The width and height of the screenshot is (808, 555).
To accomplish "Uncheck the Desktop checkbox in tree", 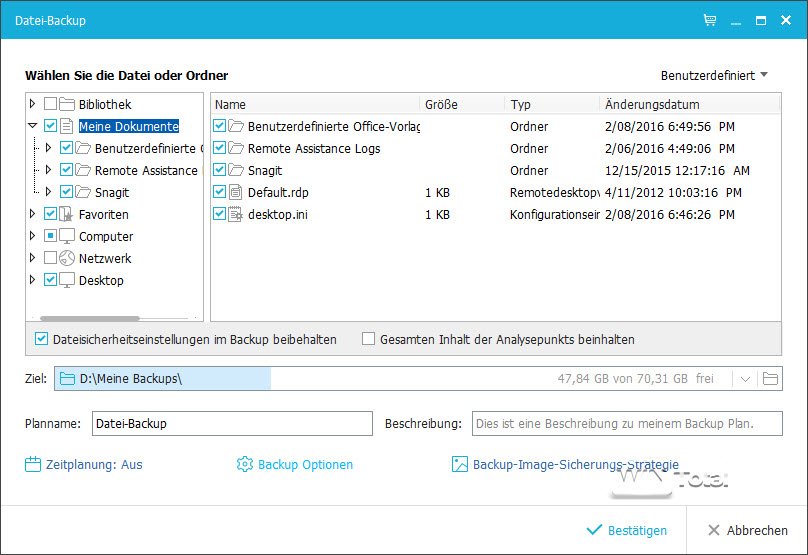I will pyautogui.click(x=50, y=280).
